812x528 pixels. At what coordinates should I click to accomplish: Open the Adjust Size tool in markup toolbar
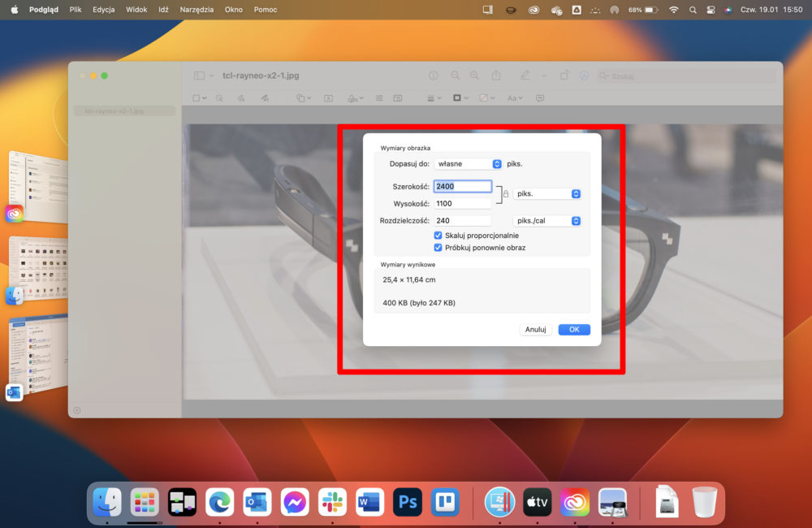click(x=398, y=98)
